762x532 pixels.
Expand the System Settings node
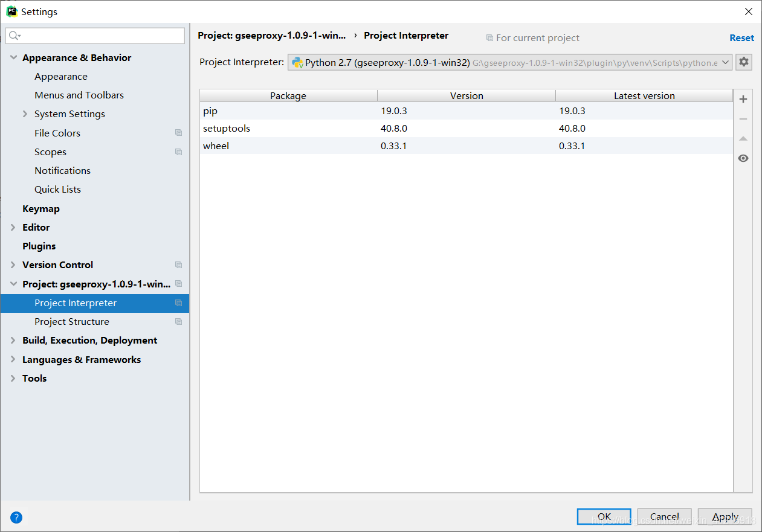pyautogui.click(x=25, y=114)
